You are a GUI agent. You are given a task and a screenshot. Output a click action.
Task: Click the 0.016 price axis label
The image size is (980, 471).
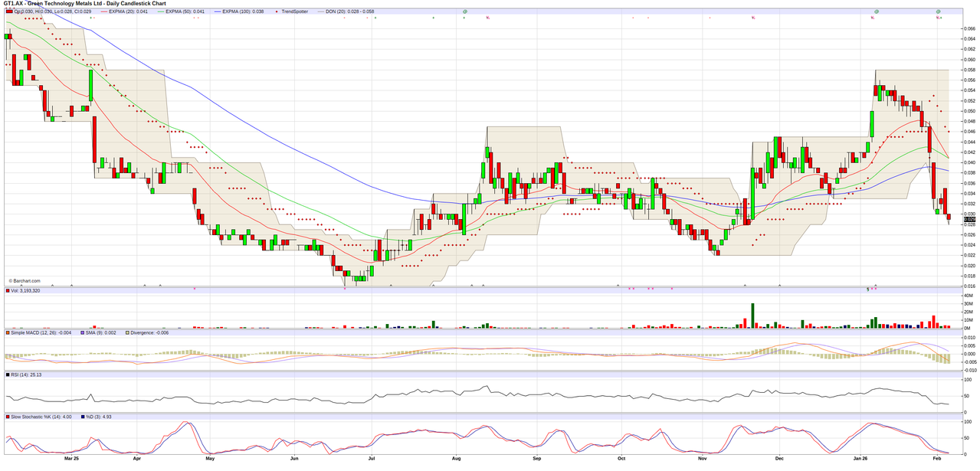969,286
